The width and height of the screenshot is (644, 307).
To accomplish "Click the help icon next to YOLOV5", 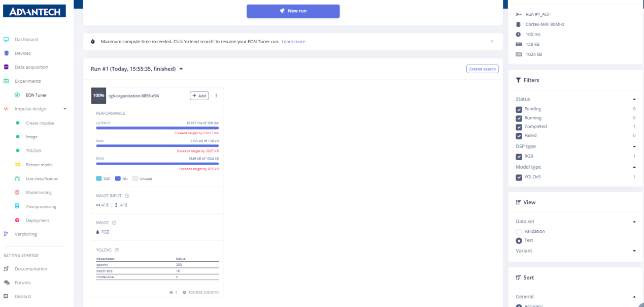I will click(x=117, y=250).
